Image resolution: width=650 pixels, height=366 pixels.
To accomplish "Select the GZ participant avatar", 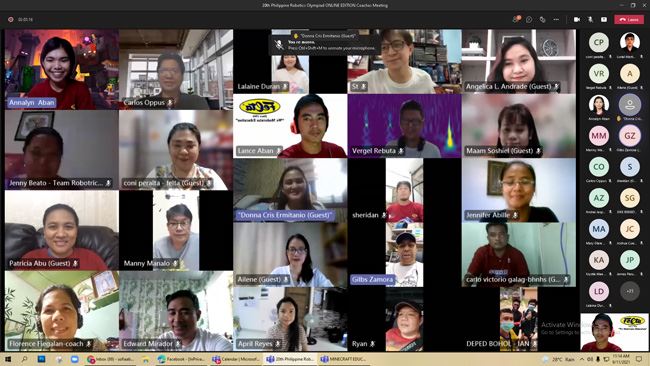I will (630, 136).
